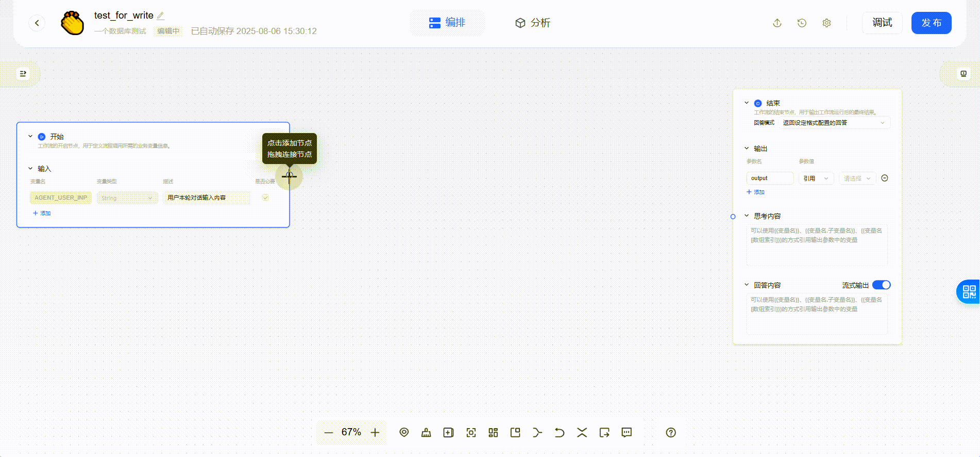
Task: Open the floating QR code widget
Action: (x=969, y=292)
